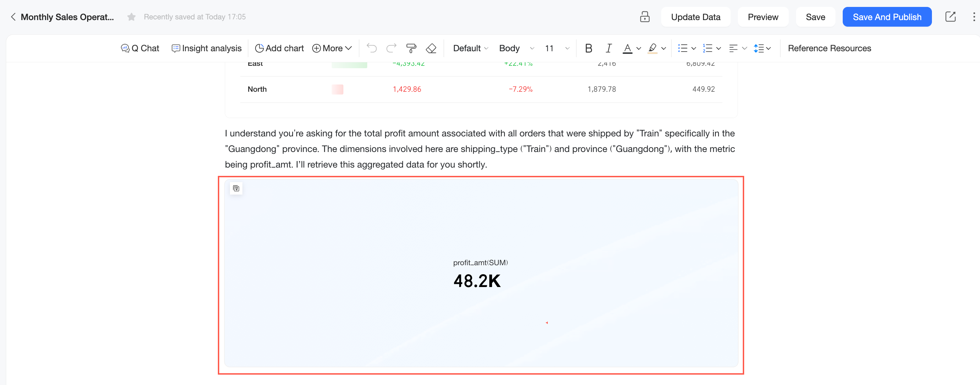Click the text alignment icon

[x=733, y=48]
